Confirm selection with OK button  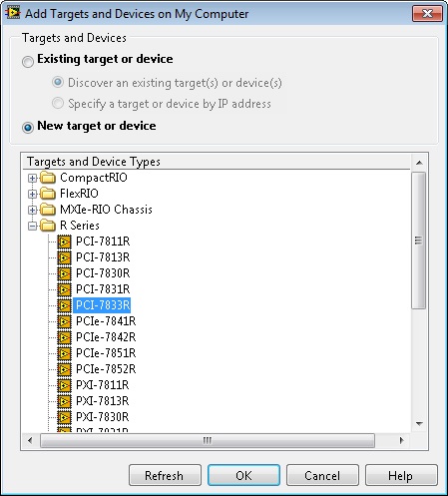[243, 475]
